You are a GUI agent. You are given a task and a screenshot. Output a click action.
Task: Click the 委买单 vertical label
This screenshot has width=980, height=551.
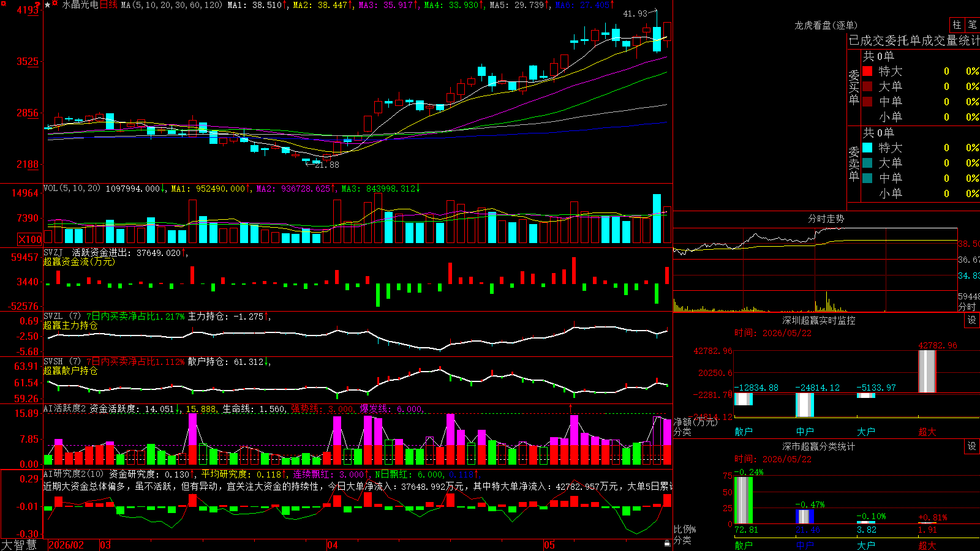coord(854,87)
